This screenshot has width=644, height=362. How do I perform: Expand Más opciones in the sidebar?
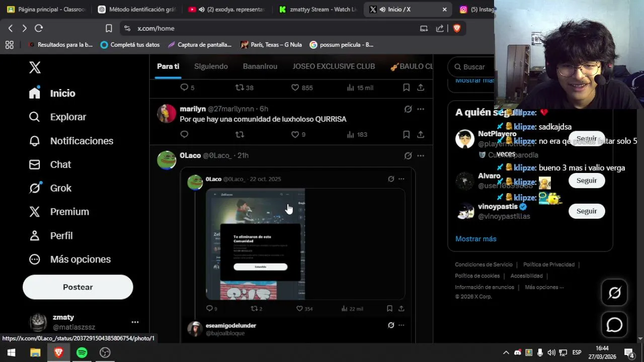[70, 259]
